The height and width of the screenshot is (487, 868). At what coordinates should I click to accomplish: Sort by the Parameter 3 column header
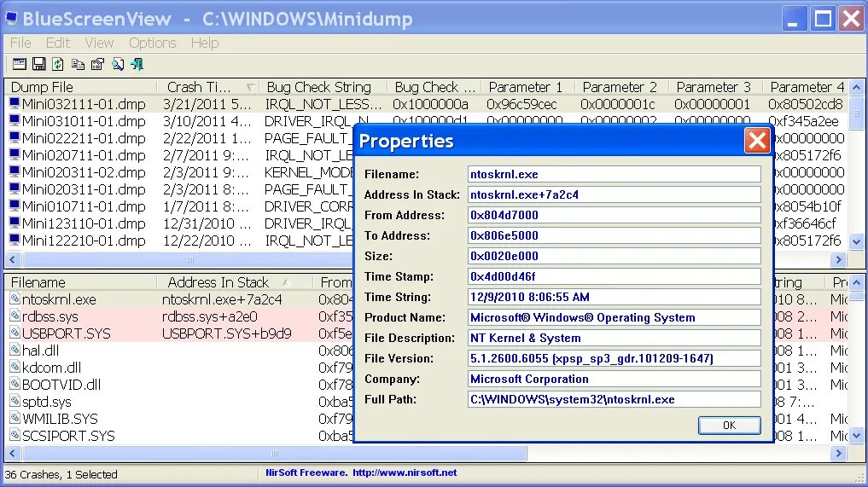pyautogui.click(x=714, y=87)
